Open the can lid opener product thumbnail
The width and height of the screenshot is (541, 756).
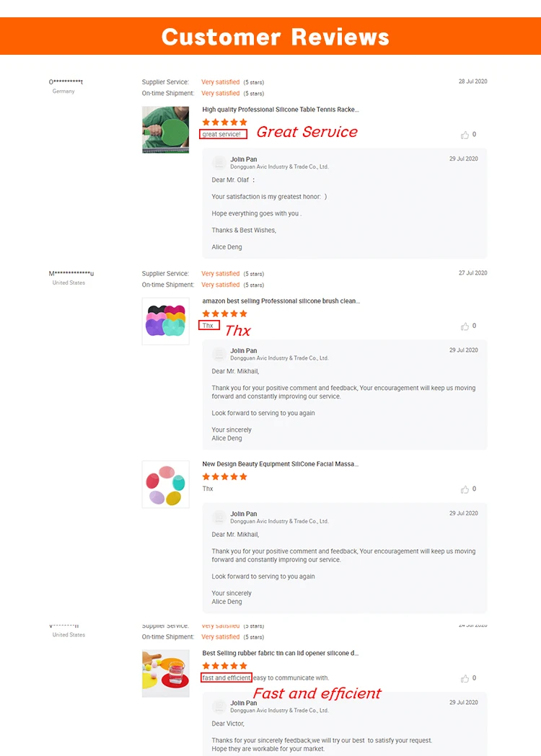click(x=165, y=673)
